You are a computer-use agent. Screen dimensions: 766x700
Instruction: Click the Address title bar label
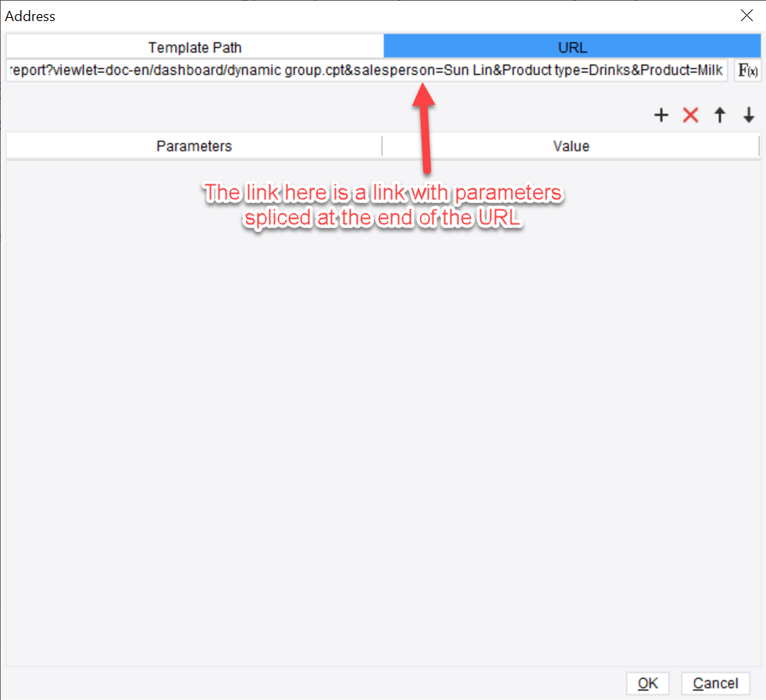[x=30, y=16]
